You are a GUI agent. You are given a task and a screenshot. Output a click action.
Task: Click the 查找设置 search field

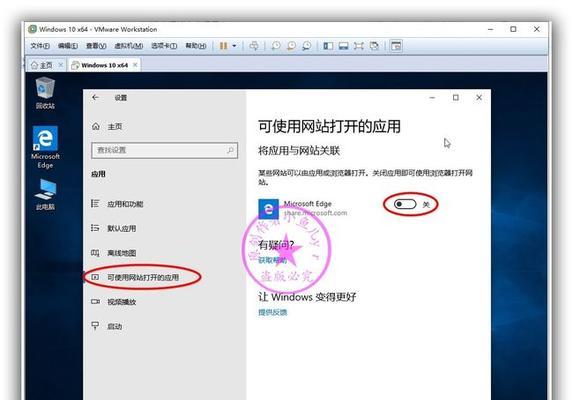pos(164,150)
